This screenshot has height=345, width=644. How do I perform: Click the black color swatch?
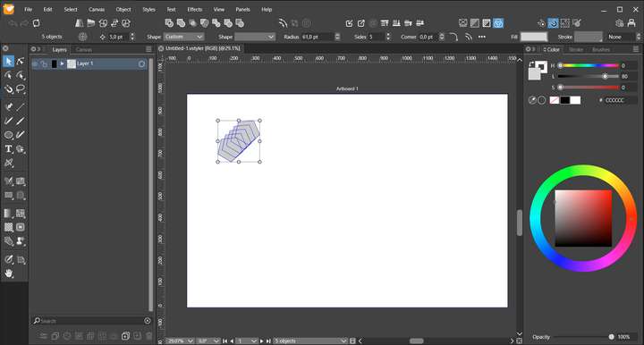[x=565, y=100]
